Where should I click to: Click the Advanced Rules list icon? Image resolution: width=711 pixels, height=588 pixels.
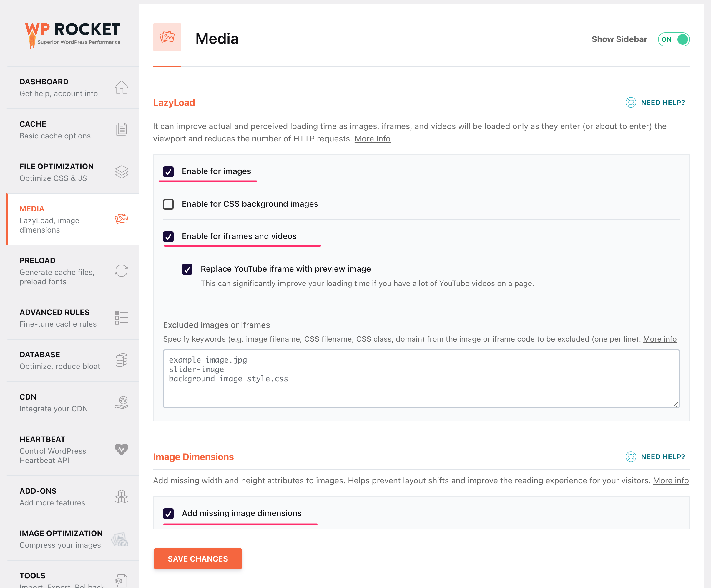[x=121, y=318]
